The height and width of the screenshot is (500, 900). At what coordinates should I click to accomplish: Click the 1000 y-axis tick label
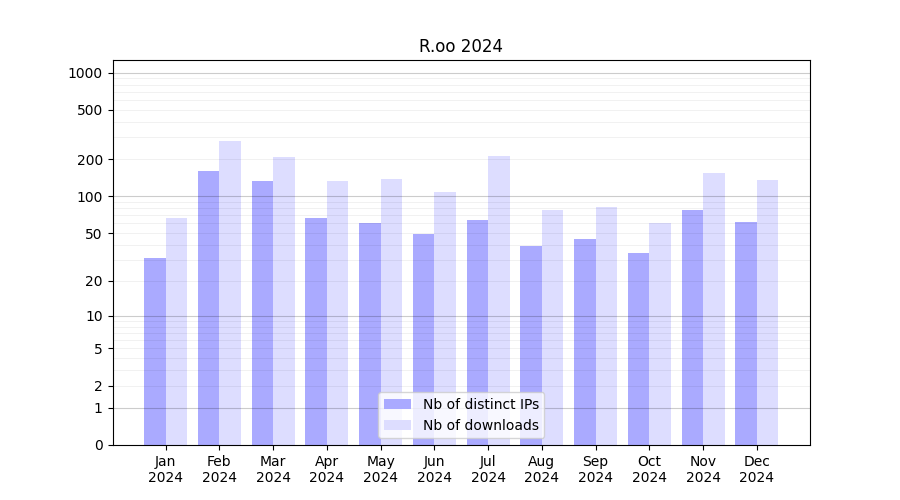click(85, 73)
